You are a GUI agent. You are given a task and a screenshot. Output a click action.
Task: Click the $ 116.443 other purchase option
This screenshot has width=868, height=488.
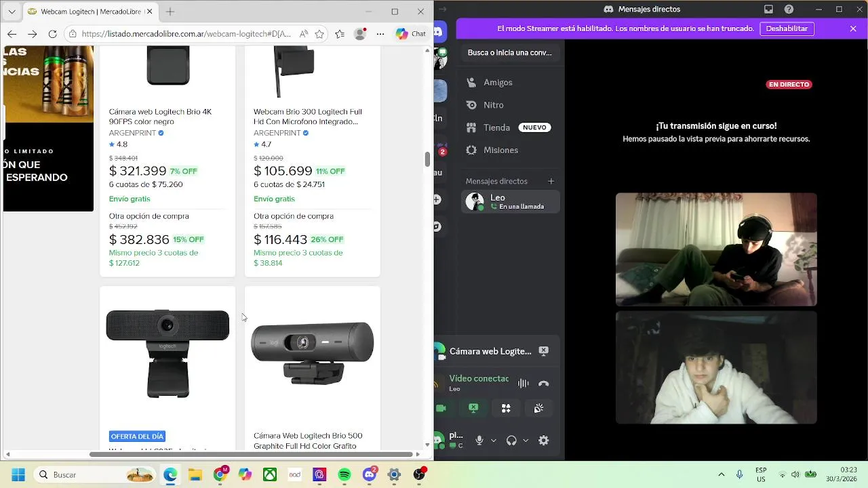(281, 239)
